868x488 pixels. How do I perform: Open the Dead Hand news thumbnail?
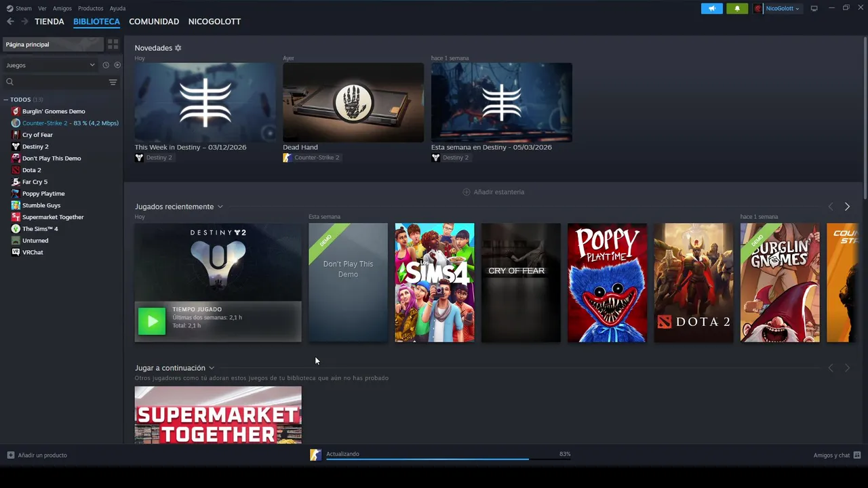tap(353, 102)
